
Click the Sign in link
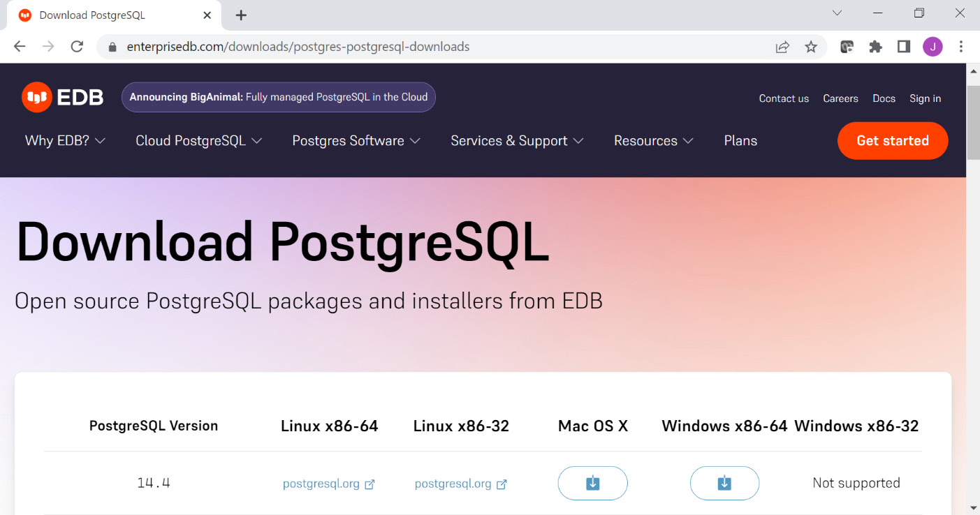(x=925, y=98)
